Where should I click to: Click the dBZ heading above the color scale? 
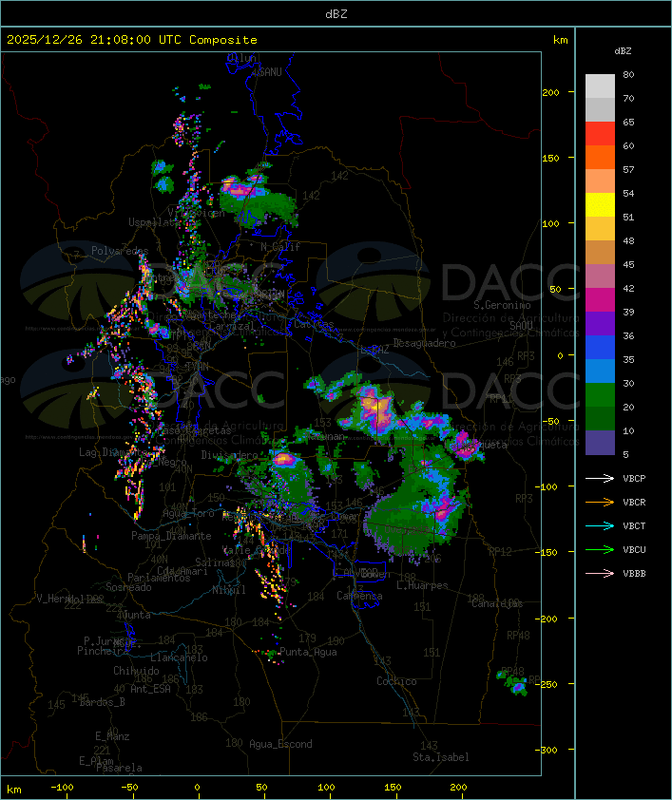click(x=623, y=51)
